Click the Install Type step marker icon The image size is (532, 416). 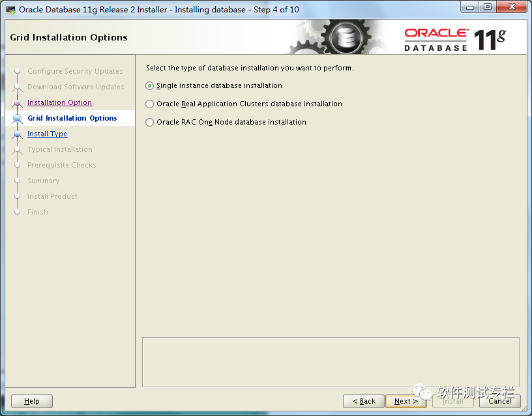pos(18,134)
